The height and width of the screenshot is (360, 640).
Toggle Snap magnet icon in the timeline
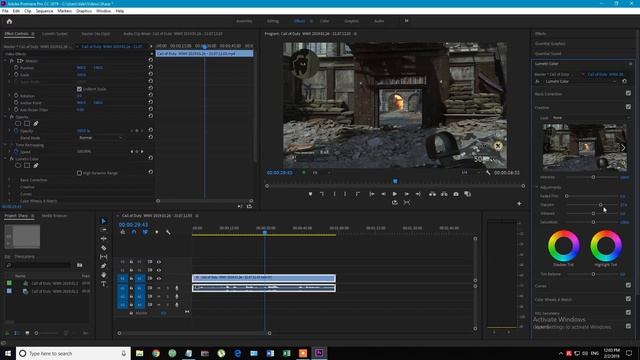(x=134, y=232)
